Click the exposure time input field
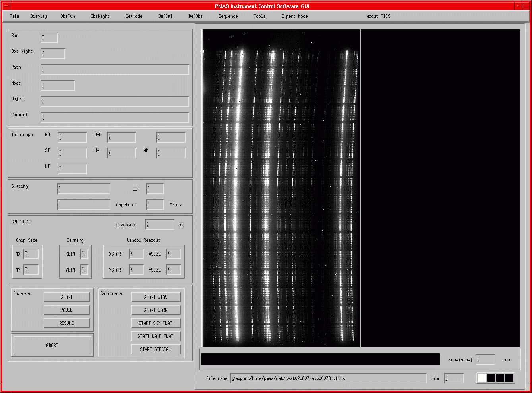 160,225
